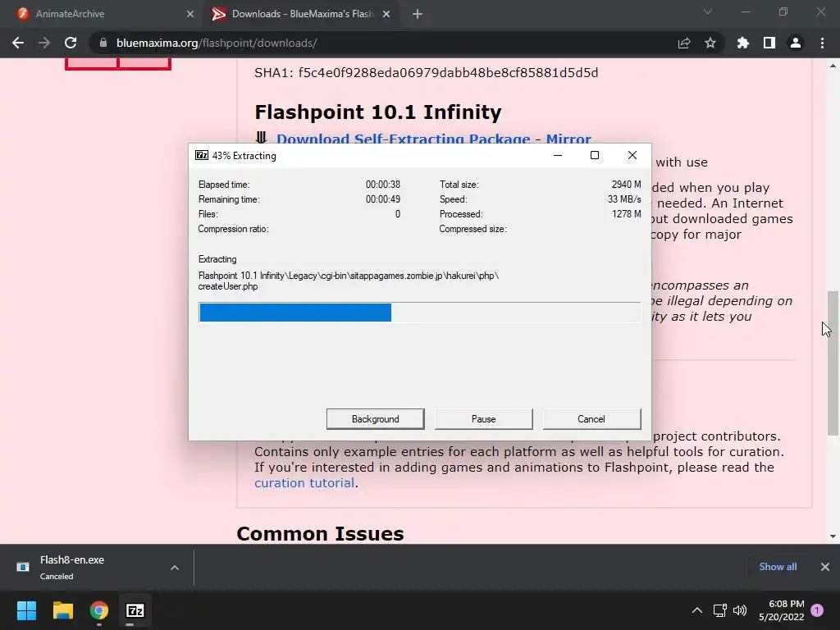Open the Mirror download link
The height and width of the screenshot is (630, 840).
point(568,139)
